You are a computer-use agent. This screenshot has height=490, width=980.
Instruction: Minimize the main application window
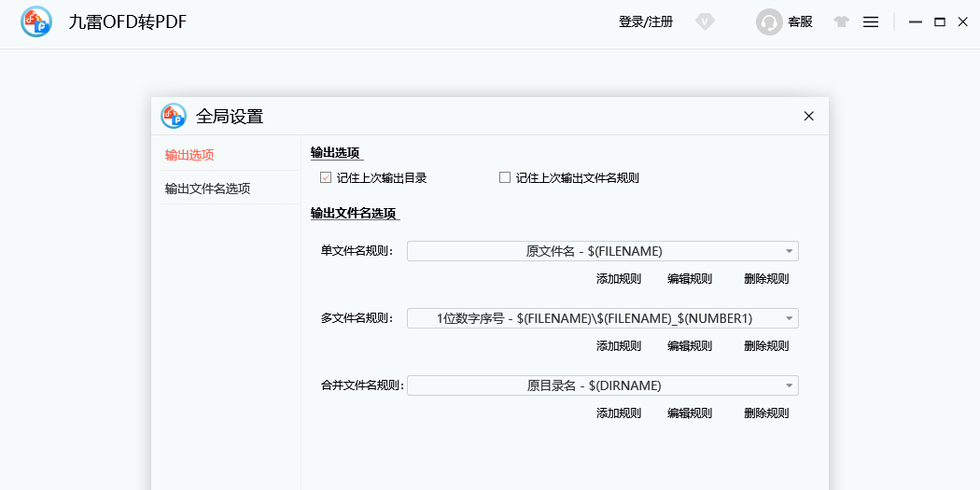tap(916, 22)
